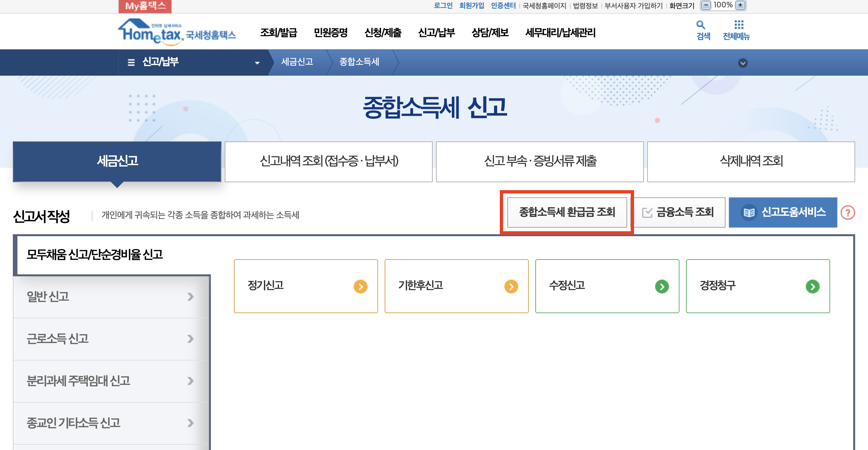Switch to 신고내역 조회 (접수증·납부서) tab
This screenshot has height=450, width=868.
coord(328,162)
